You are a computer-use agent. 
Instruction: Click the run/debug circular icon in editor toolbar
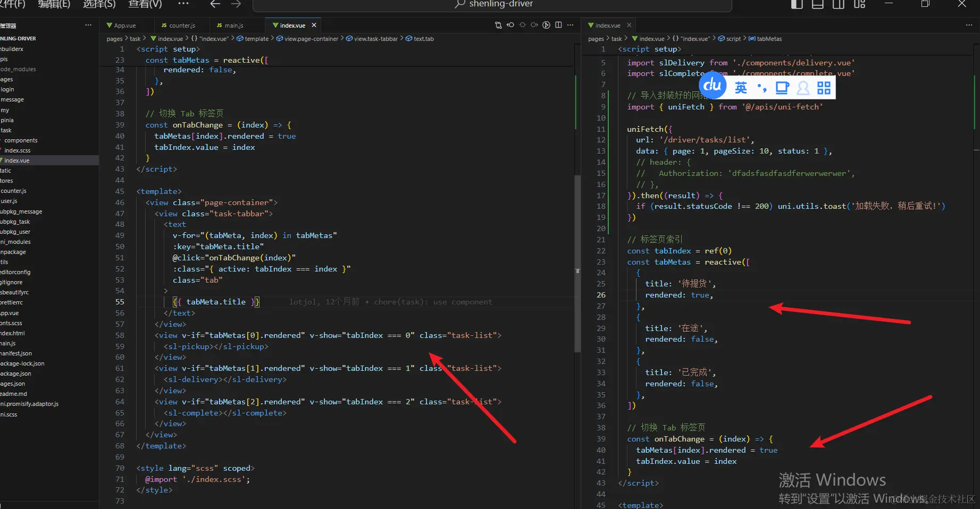pos(546,25)
